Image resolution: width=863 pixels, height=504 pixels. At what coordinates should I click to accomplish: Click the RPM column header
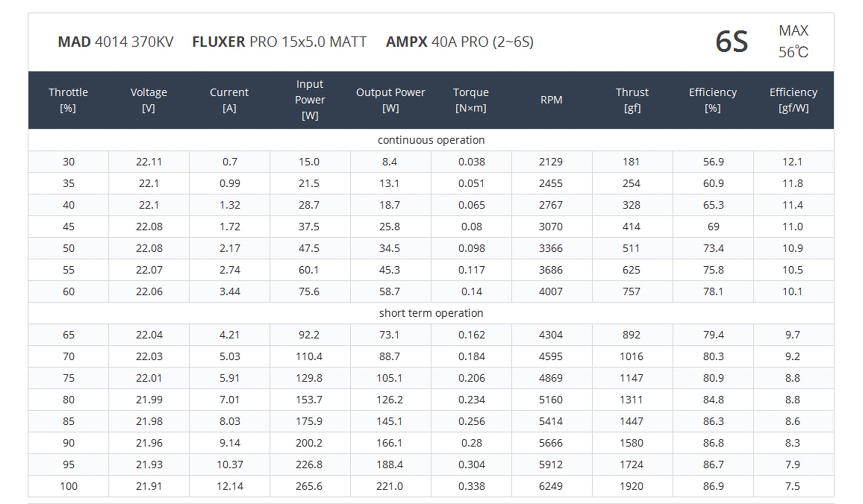click(551, 100)
